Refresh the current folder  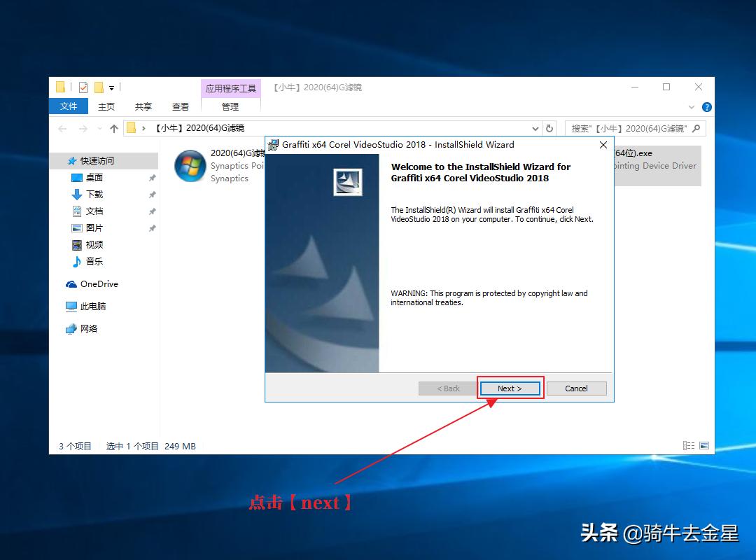[x=549, y=128]
